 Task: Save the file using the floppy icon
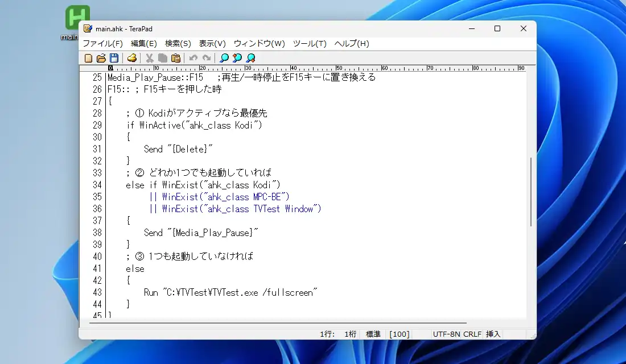[114, 58]
